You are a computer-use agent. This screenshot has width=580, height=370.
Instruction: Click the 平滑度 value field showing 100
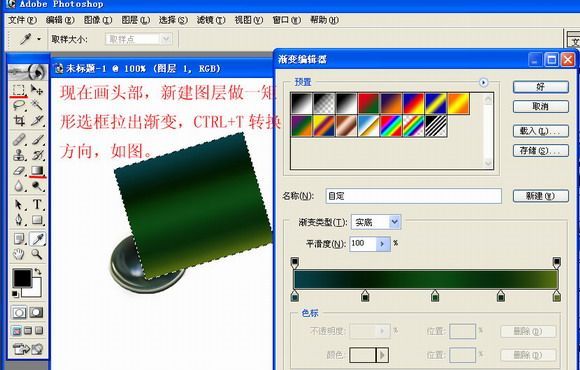[x=363, y=244]
